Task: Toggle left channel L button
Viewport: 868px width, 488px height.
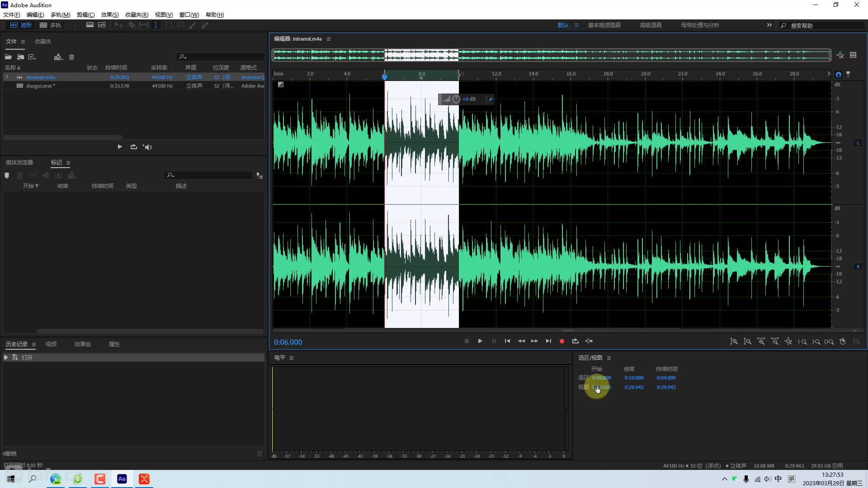Action: (x=858, y=143)
